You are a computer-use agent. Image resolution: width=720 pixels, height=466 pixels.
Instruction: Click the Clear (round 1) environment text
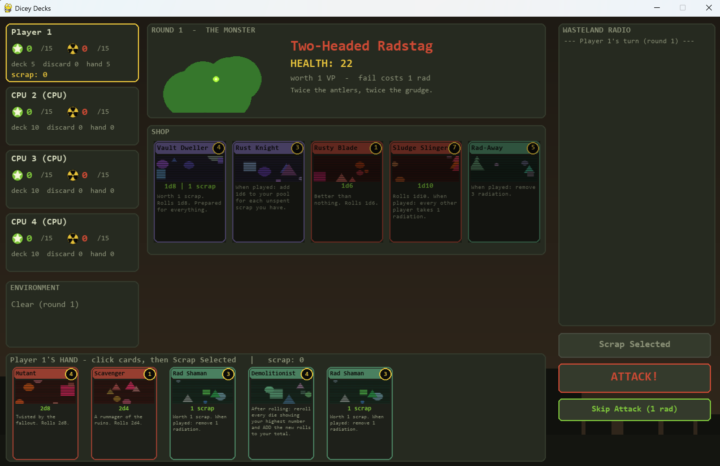coord(45,304)
